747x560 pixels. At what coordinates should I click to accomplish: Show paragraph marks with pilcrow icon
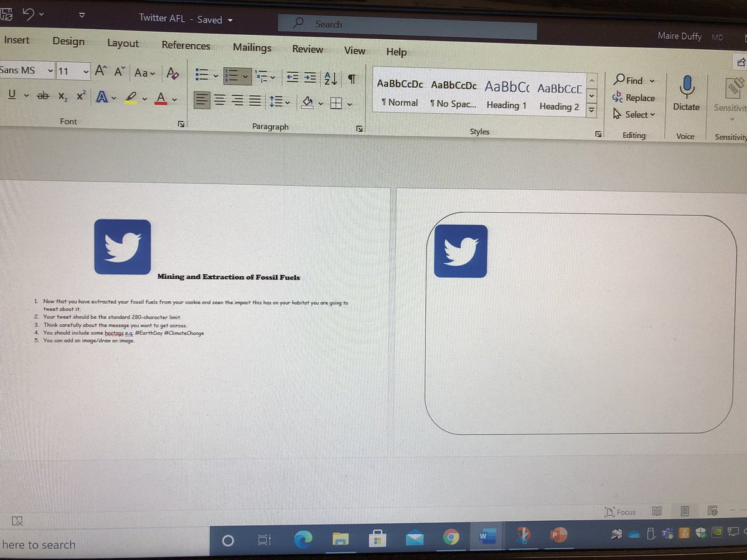click(x=351, y=79)
